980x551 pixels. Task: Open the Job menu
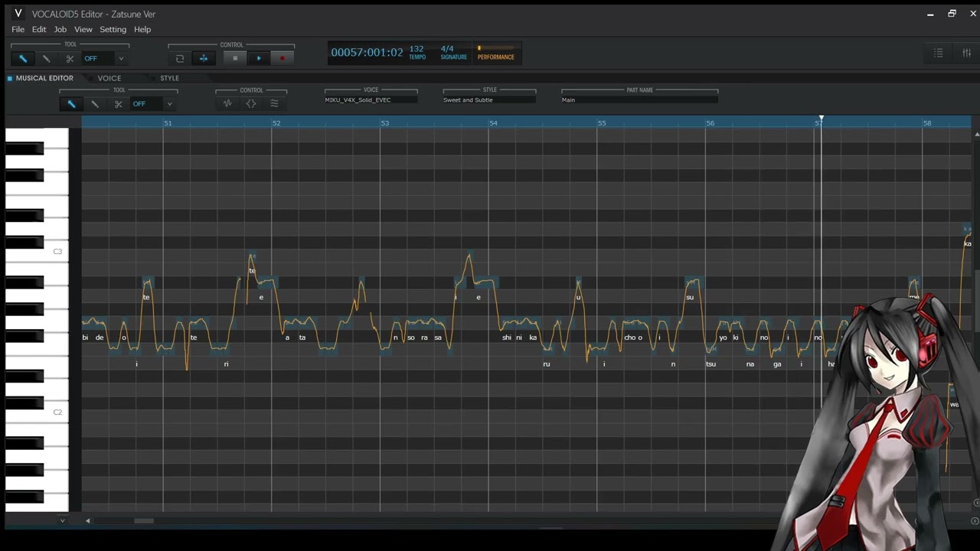[x=60, y=29]
